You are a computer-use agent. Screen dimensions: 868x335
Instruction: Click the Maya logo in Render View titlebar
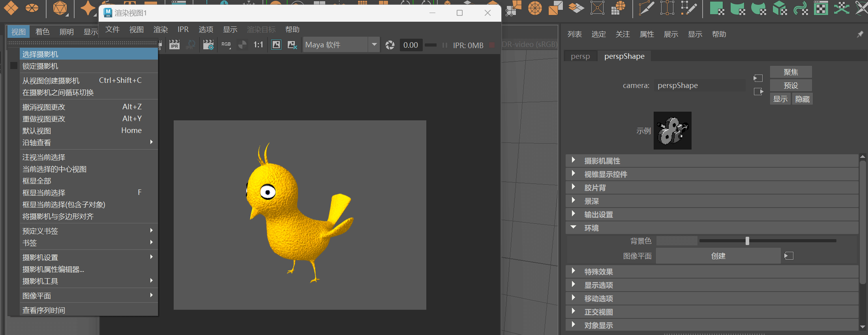(x=108, y=13)
